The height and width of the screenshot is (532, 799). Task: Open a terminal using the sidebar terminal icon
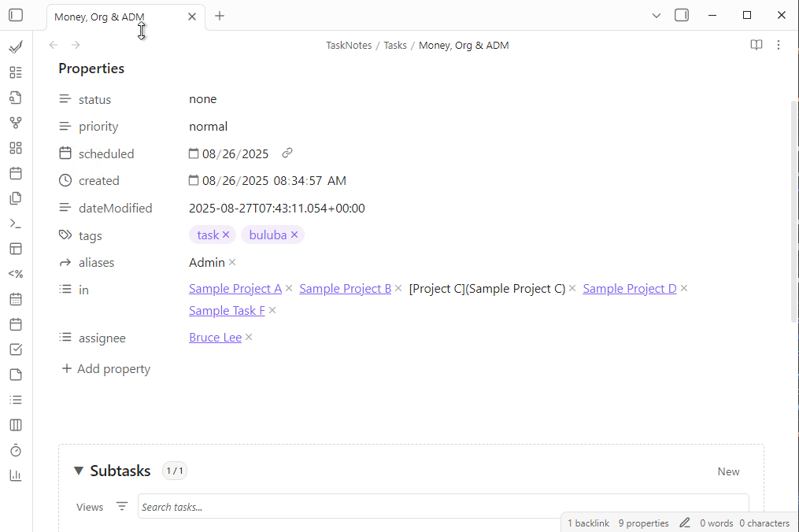15,223
